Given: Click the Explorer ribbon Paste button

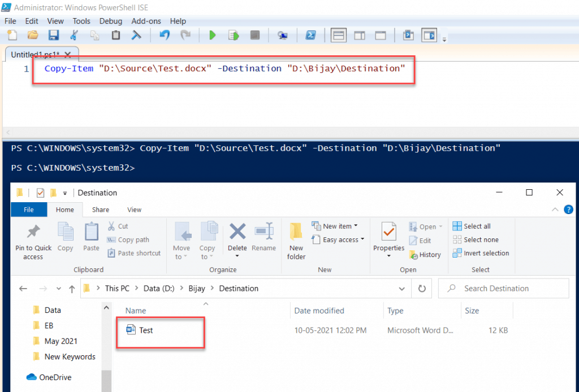Looking at the screenshot, I should click(x=91, y=237).
